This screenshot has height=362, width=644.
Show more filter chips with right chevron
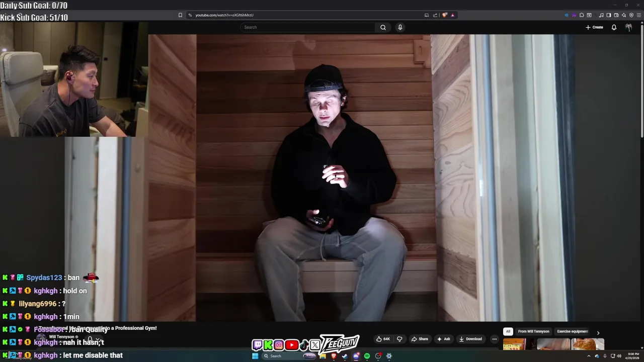[x=598, y=332]
